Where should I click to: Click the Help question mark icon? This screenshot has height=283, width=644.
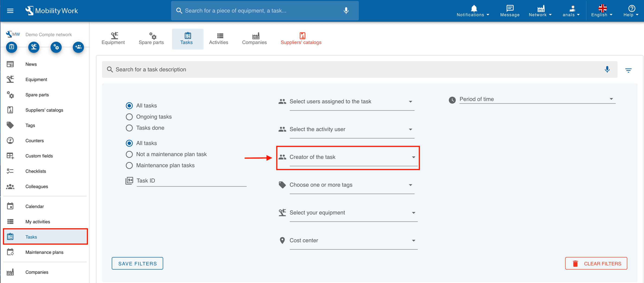tap(631, 9)
